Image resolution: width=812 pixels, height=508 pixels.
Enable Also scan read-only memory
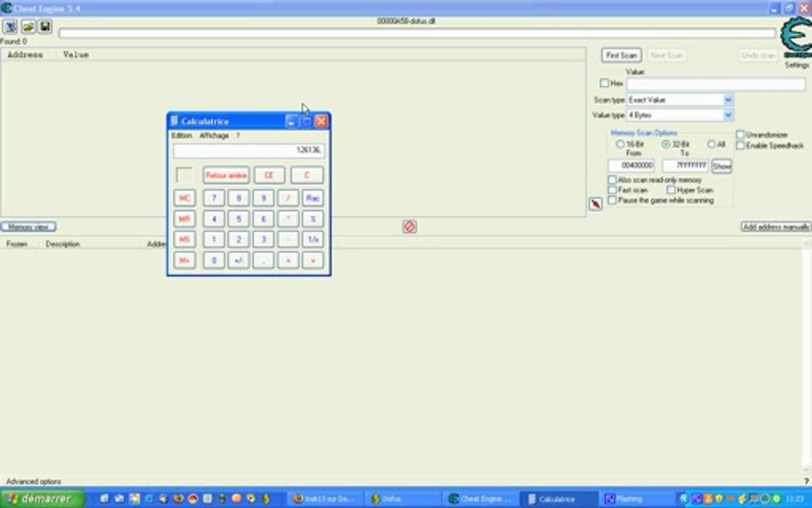pos(612,180)
